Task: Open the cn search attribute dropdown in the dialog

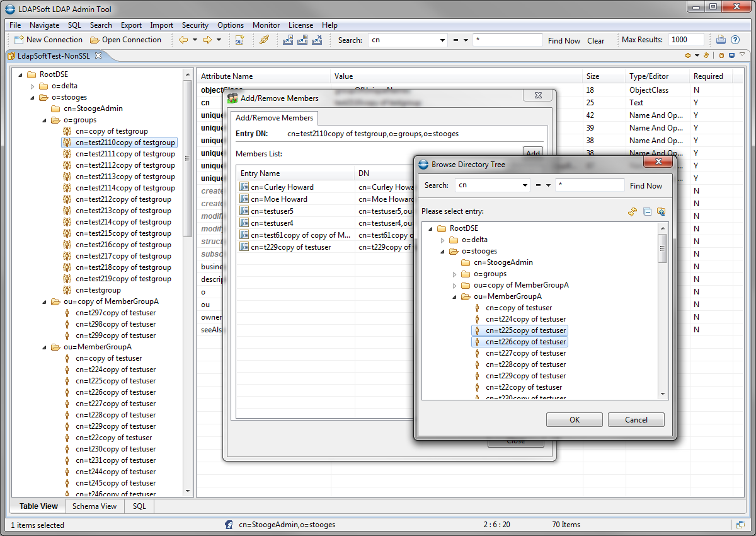Action: click(525, 185)
